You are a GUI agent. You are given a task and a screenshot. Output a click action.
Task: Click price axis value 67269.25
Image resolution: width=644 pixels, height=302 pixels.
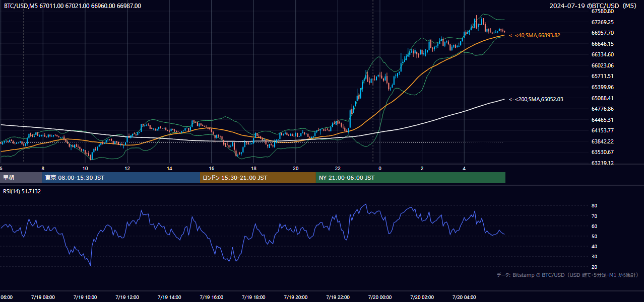pyautogui.click(x=603, y=22)
